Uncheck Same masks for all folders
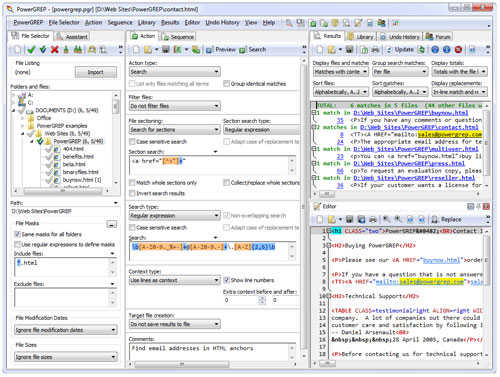 tap(17, 234)
